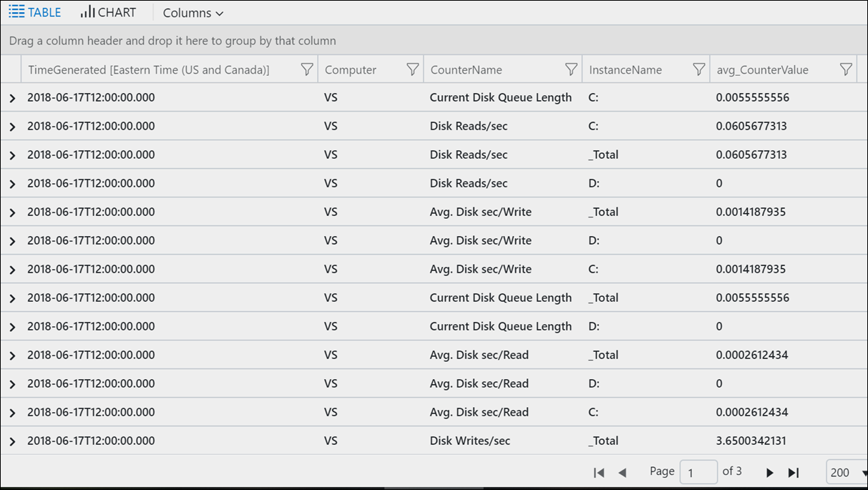Screen dimensions: 868x490
Task: Expand the Avg. Disk sec/Read D: row
Action: tap(12, 384)
